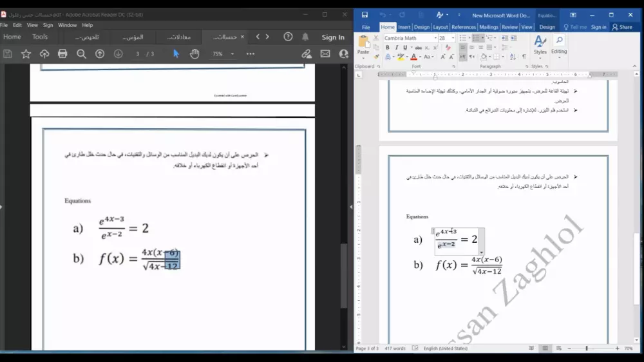Click the Tell me search box in Word
Image resolution: width=644 pixels, height=362 pixels.
575,27
